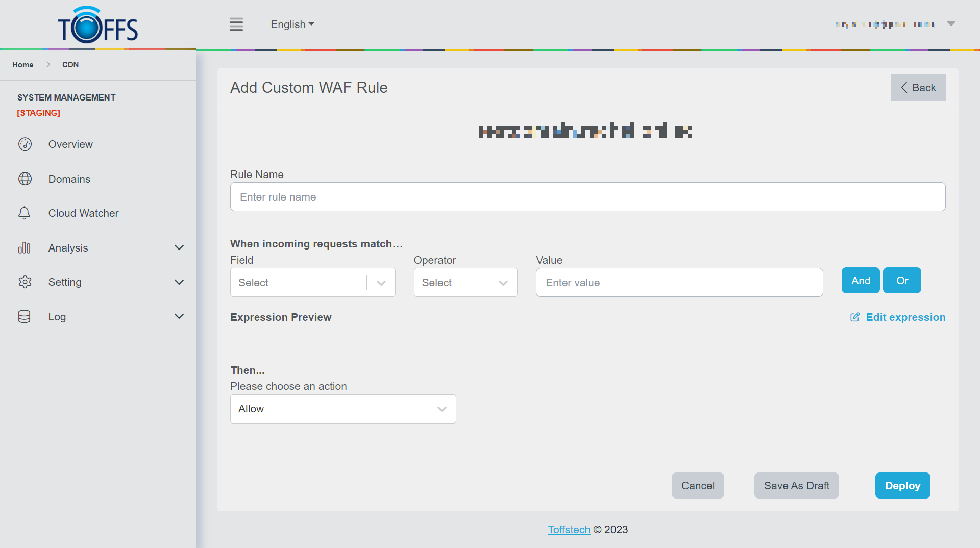Viewport: 980px width, 548px height.
Task: Click the Analysis bar chart icon
Action: pyautogui.click(x=24, y=248)
